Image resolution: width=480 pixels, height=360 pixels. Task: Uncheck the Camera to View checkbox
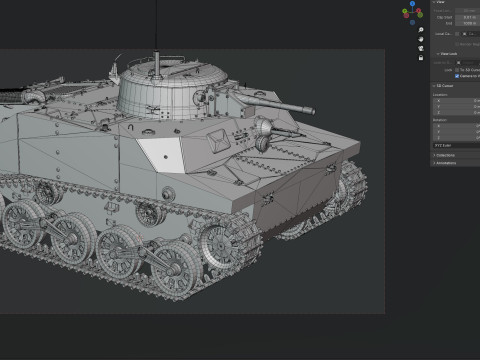457,76
